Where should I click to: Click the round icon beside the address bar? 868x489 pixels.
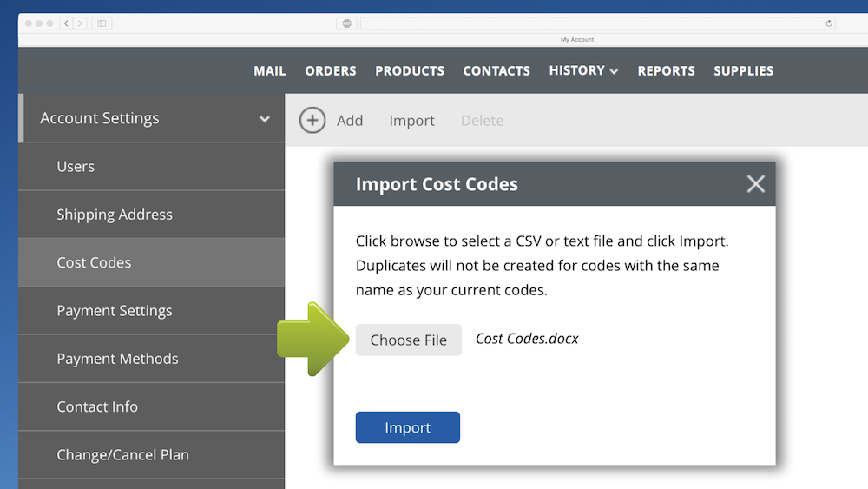[x=346, y=23]
